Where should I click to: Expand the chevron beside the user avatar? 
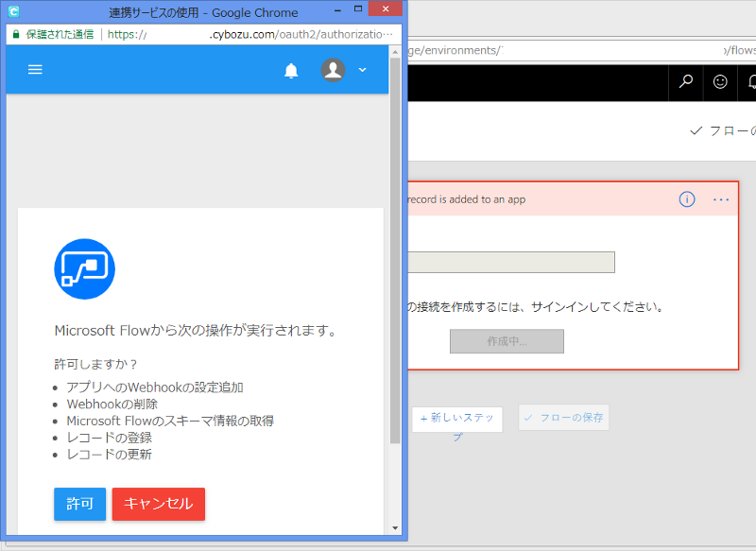362,70
